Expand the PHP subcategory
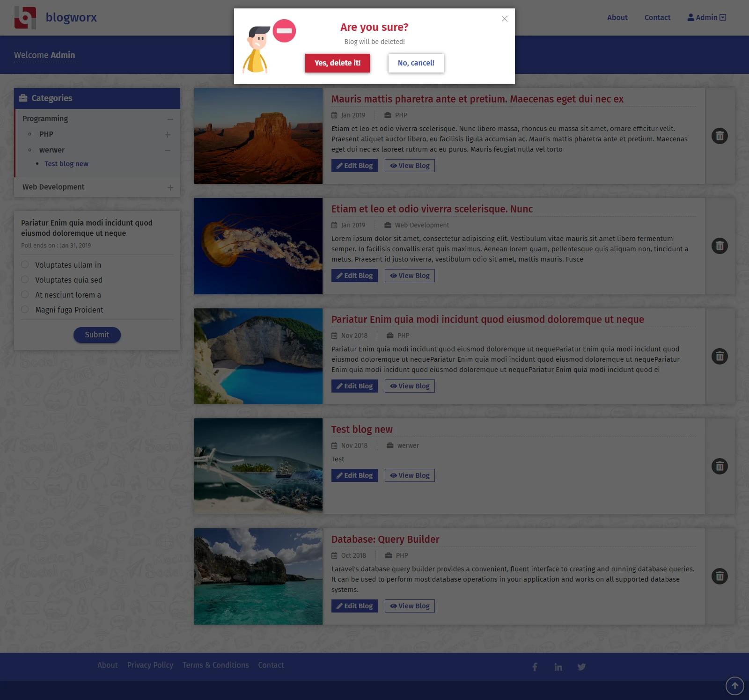The image size is (749, 700). 168,135
